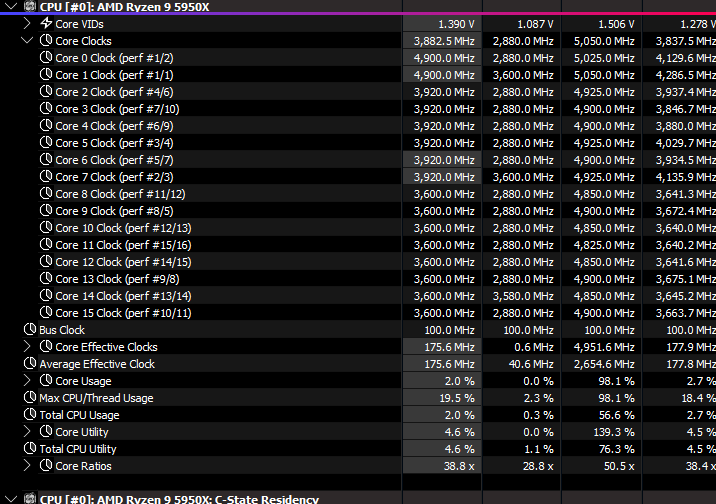
Task: Click the 4,825.0 MHz maximum for Core 11 Clock
Action: pyautogui.click(x=604, y=245)
